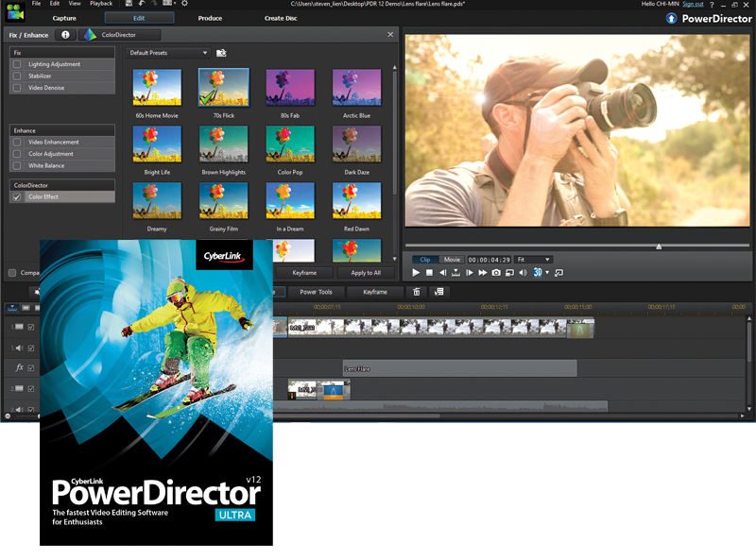Play the video in the preview window

coord(416,271)
